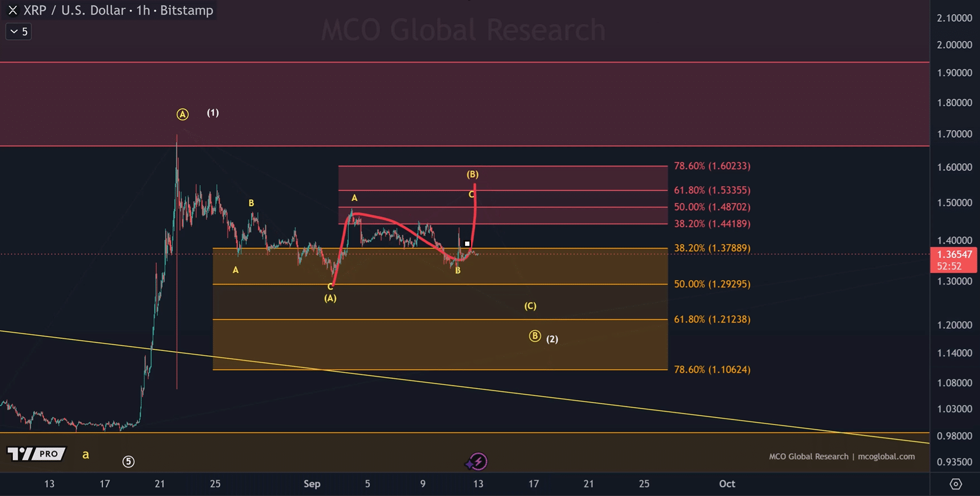Select the (C) wave label

530,306
